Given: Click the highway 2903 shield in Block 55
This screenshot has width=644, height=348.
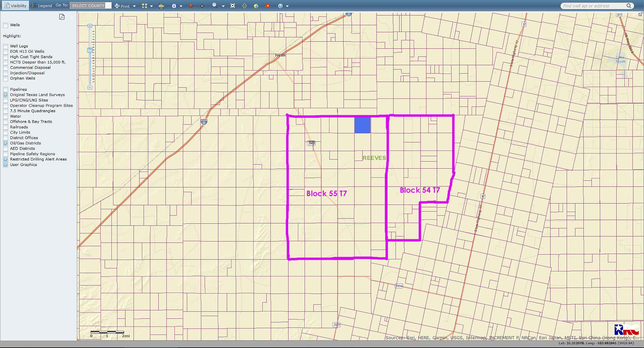Looking at the screenshot, I should pos(311,143).
